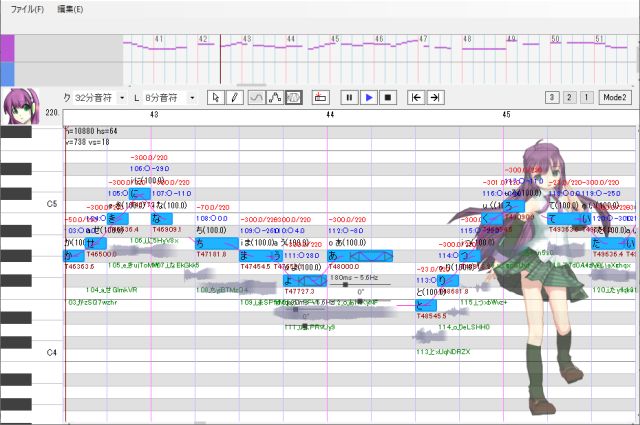Open the 32分音符 quantize dropdown
640x425 pixels.
point(122,98)
